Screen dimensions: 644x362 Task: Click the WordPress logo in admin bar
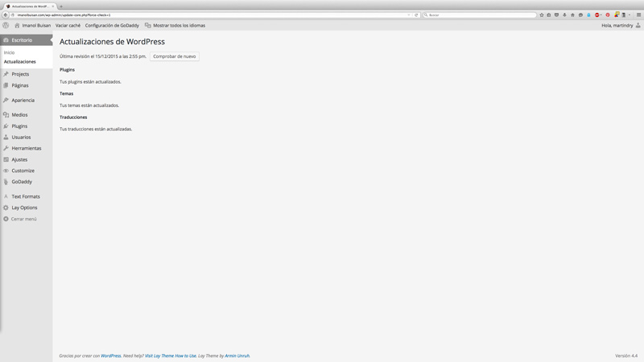point(6,25)
